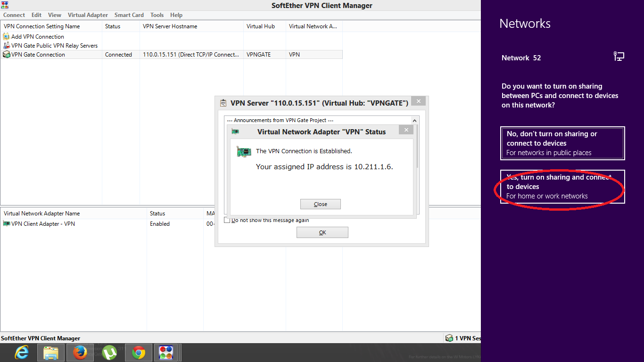
Task: Click the Add VPN Connection icon
Action: point(6,36)
